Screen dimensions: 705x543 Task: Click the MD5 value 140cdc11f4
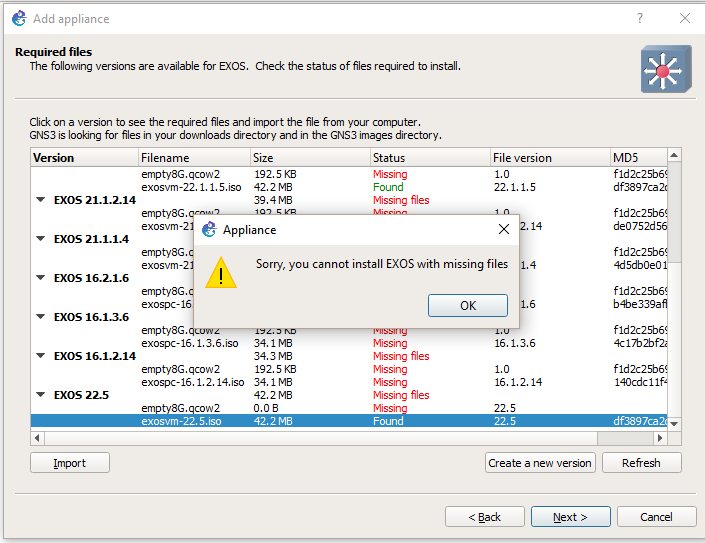(640, 382)
